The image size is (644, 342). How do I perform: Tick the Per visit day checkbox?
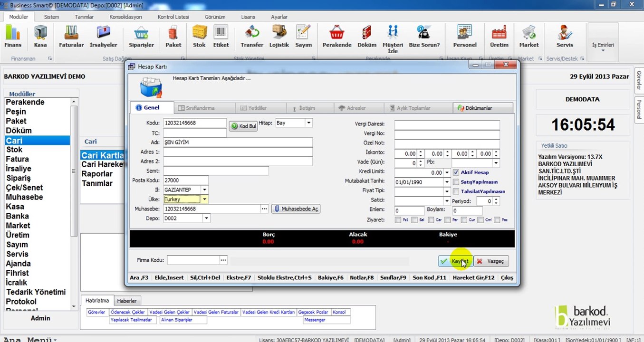pos(448,220)
